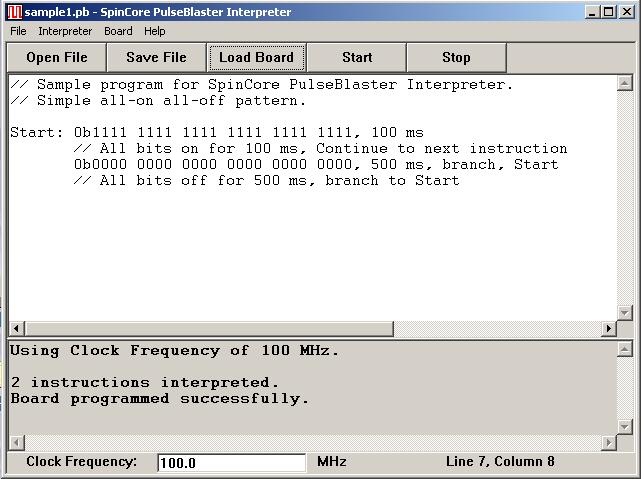Click code editor scroll down arrow
The height and width of the screenshot is (479, 641).
point(625,313)
